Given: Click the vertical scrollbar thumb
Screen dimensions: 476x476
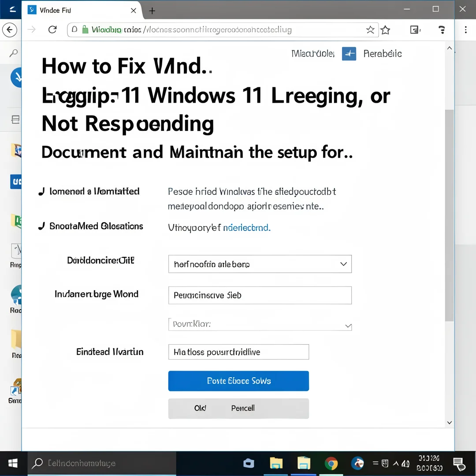Looking at the screenshot, I should click(449, 215).
